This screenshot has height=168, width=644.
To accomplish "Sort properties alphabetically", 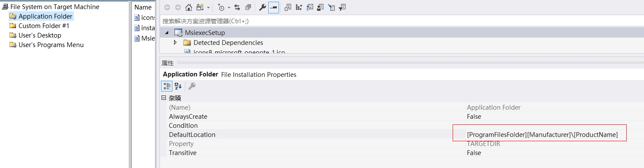I will tap(178, 86).
